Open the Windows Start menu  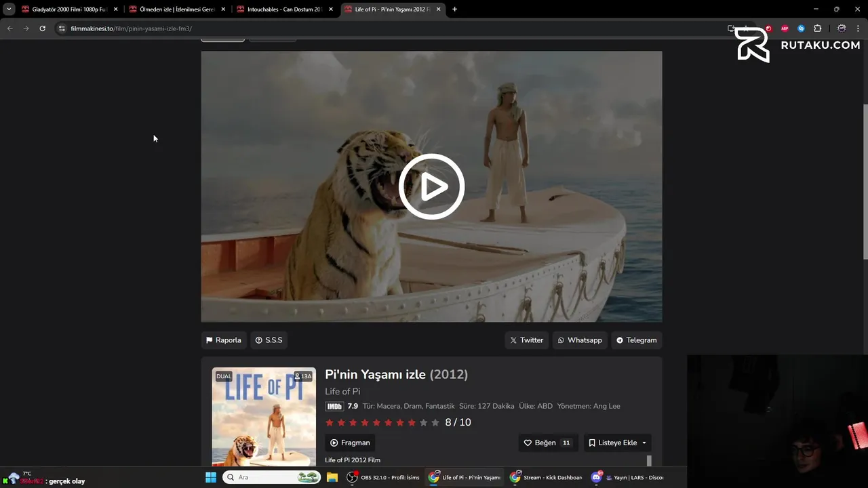(x=211, y=477)
